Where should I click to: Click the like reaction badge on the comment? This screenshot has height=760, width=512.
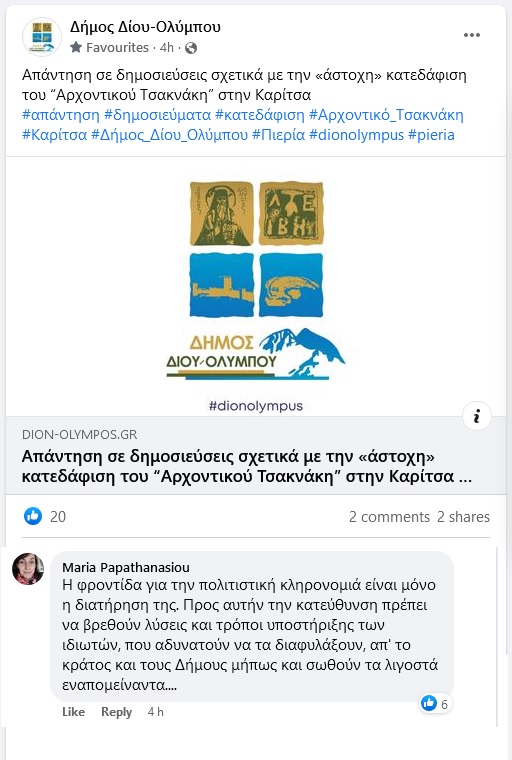(x=435, y=703)
